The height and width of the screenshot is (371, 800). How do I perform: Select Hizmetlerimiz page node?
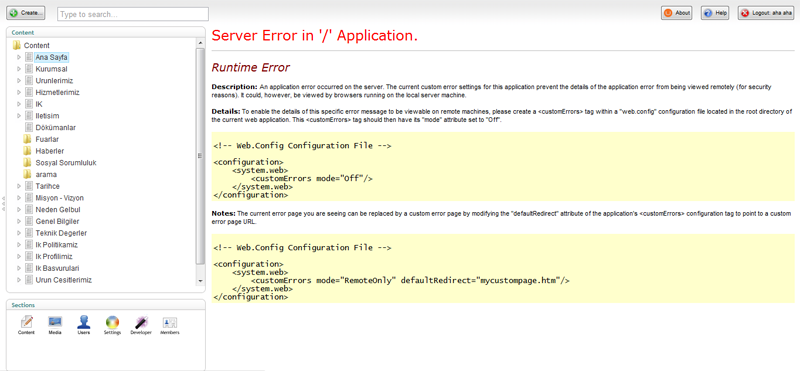(57, 92)
